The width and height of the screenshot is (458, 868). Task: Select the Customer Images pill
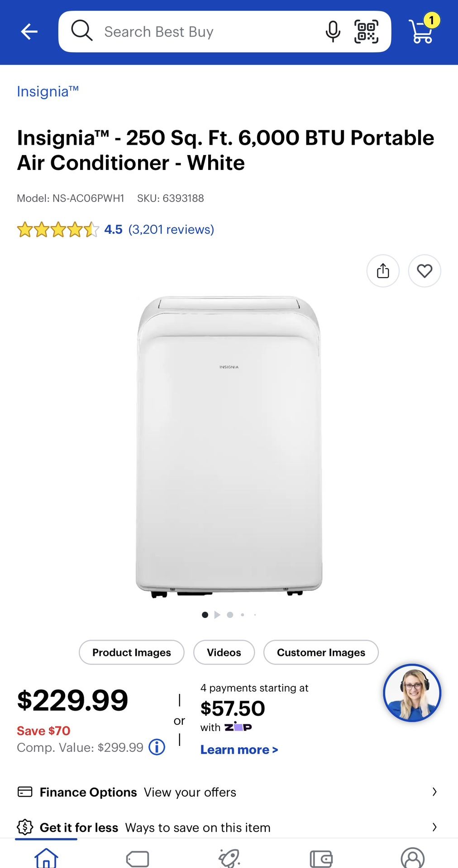[x=321, y=652]
